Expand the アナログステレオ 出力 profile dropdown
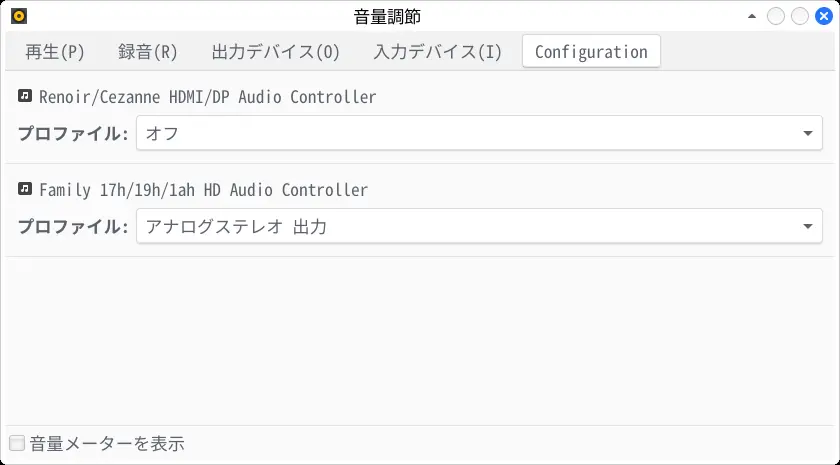This screenshot has height=465, width=840. 479,226
